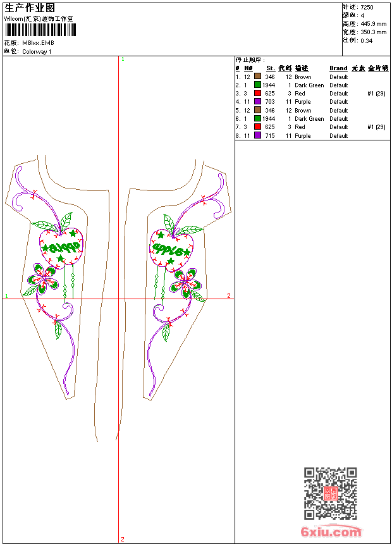
Task: Click the Colorway 1 label
Action: pyautogui.click(x=37, y=52)
